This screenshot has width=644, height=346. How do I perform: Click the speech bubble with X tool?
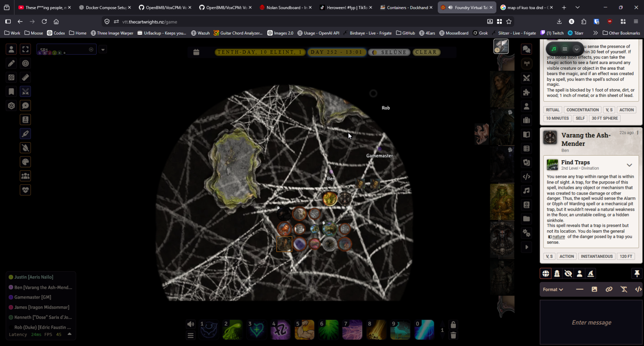click(25, 106)
